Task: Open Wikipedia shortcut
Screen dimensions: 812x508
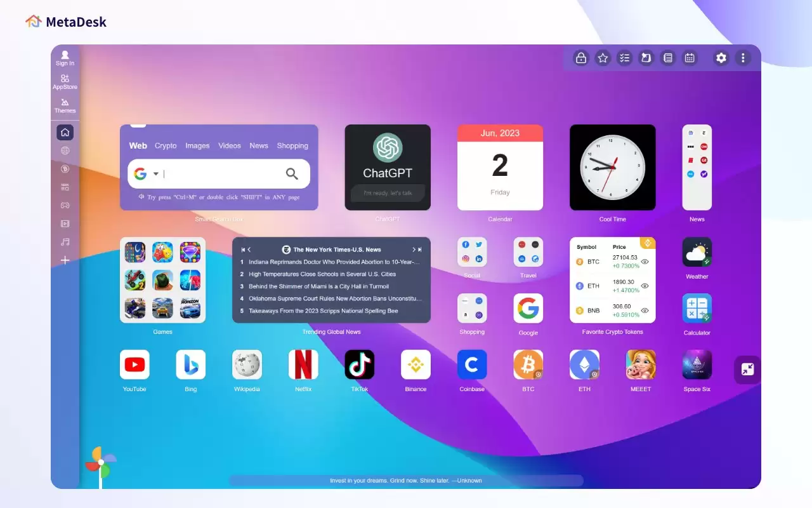Action: (247, 364)
